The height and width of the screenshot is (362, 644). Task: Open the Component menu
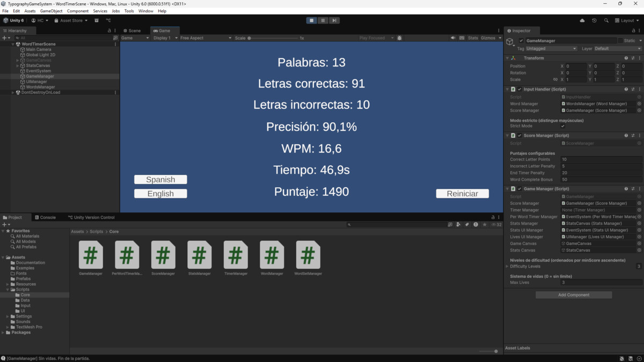click(x=78, y=11)
